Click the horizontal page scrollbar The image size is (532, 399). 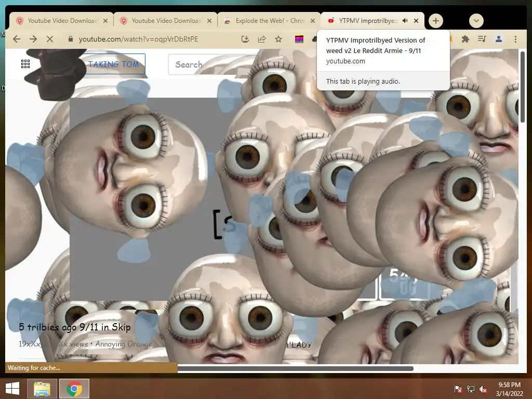(x=295, y=368)
